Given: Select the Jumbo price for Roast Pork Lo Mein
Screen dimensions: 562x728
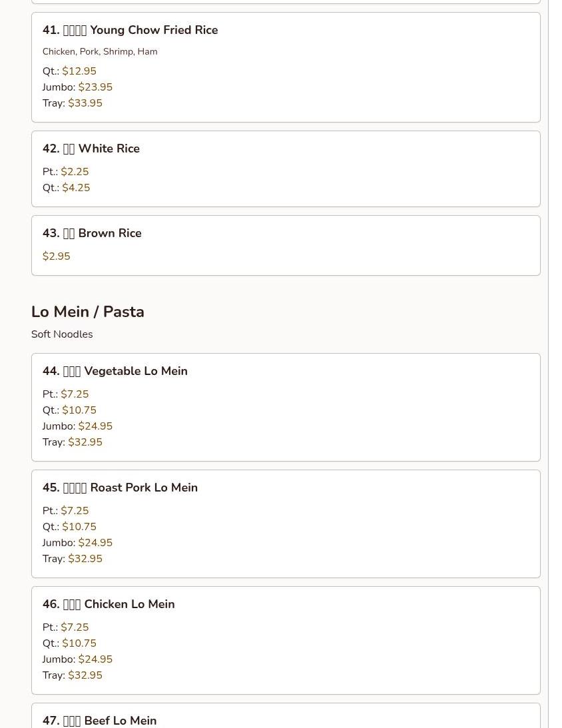Looking at the screenshot, I should [95, 543].
